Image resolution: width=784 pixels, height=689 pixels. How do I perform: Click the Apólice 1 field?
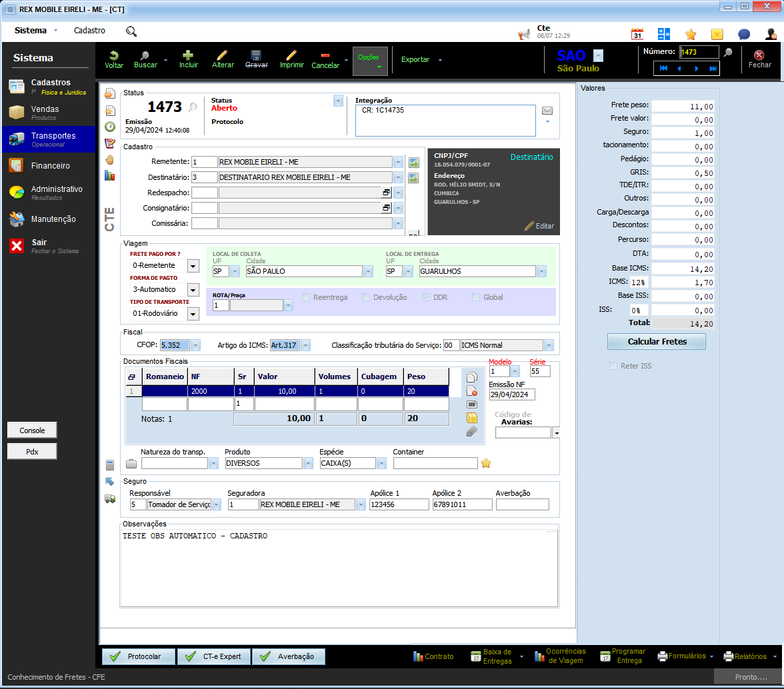[x=399, y=504]
